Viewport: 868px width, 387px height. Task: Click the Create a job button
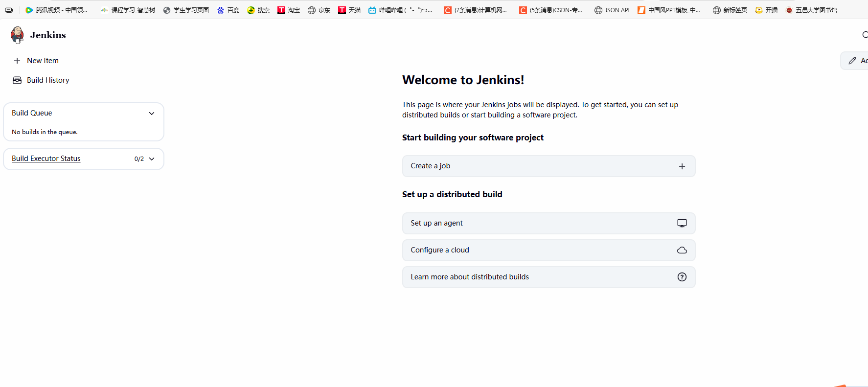pos(548,166)
